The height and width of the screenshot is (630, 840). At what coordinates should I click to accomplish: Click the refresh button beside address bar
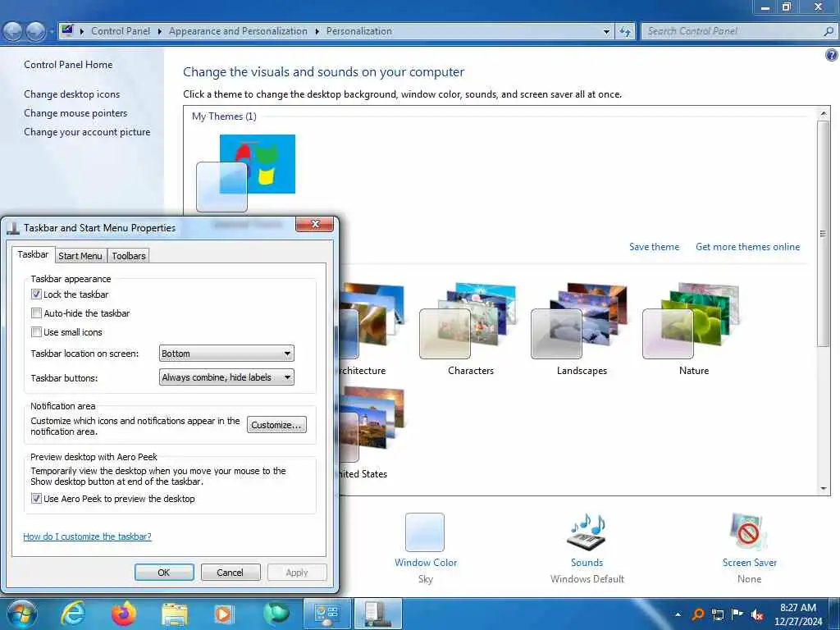(x=625, y=32)
